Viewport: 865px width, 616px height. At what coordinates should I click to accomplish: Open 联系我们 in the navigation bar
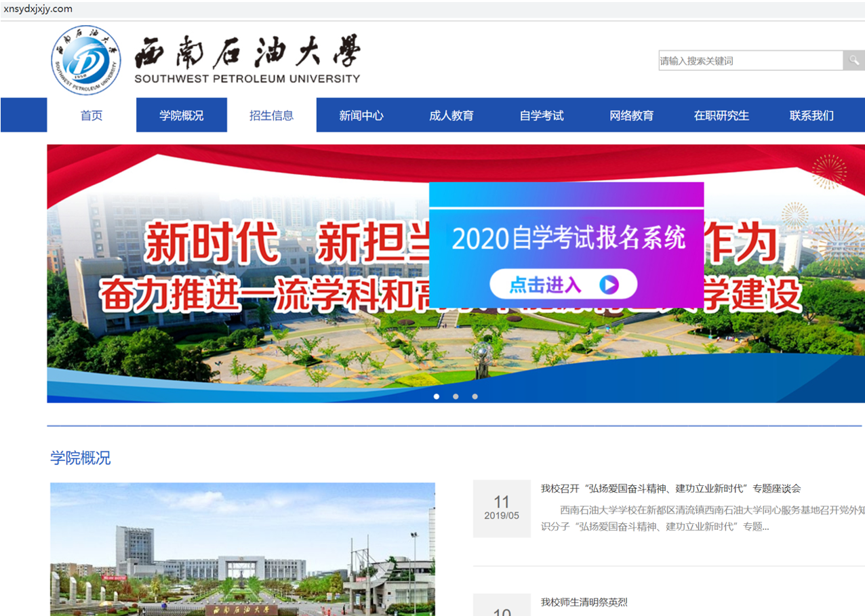(x=811, y=115)
